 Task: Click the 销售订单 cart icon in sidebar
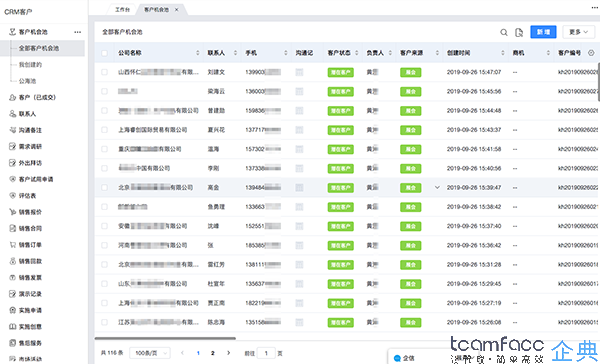[12, 245]
